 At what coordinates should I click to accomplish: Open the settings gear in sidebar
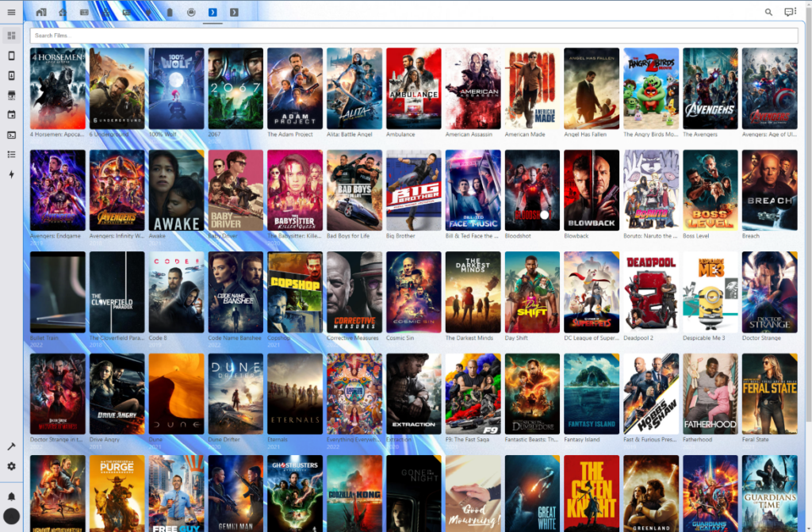click(x=11, y=466)
